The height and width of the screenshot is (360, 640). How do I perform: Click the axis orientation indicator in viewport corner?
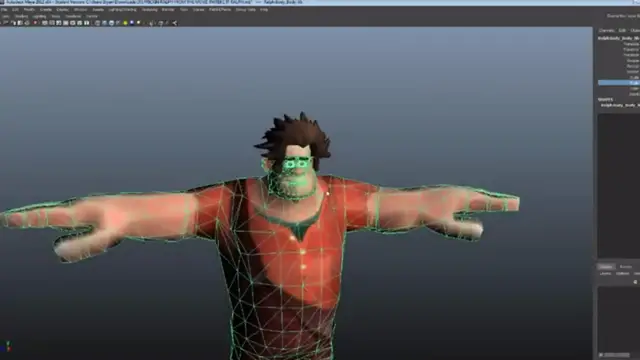(x=7, y=347)
